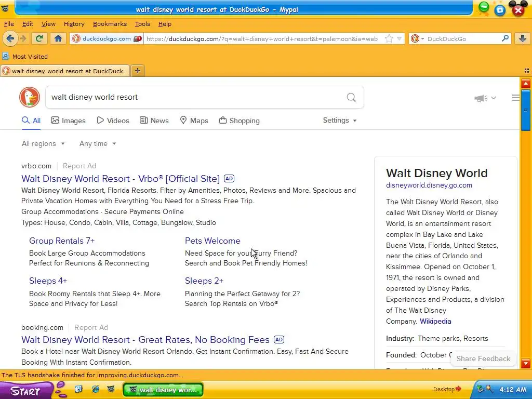Launch the browser globe quick-launch icon
532x399 pixels.
tap(96, 389)
